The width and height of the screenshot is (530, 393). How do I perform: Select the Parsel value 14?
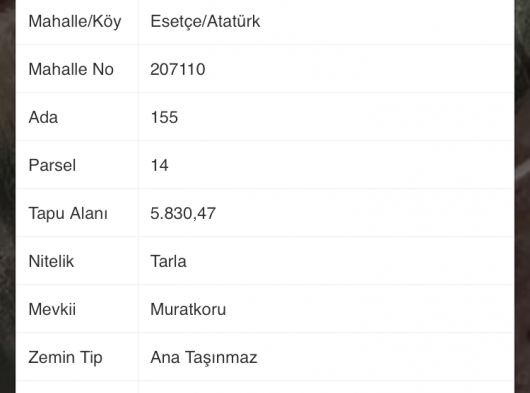[x=160, y=165]
